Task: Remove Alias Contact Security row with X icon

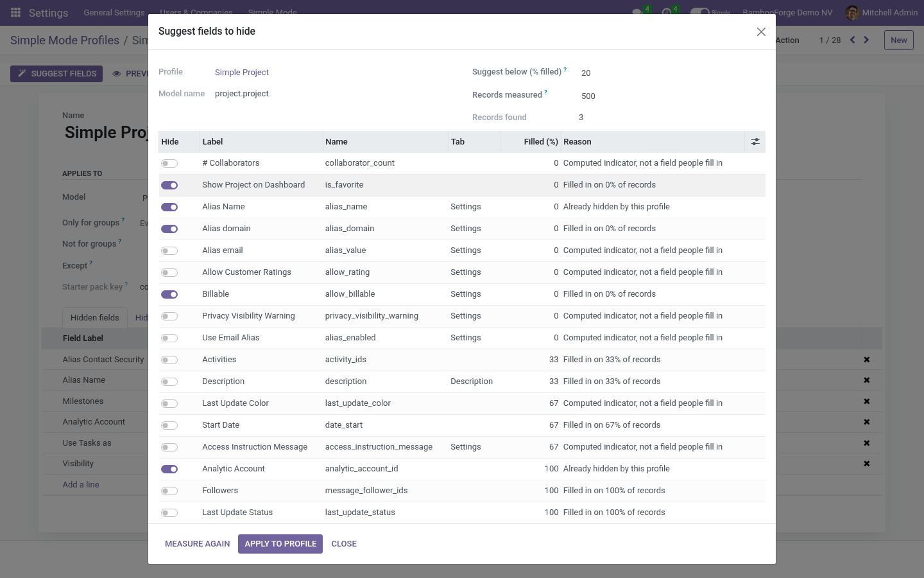Action: [866, 360]
